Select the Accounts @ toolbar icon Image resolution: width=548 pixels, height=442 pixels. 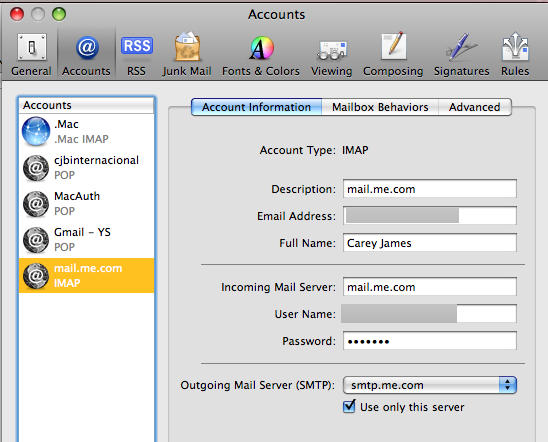87,47
